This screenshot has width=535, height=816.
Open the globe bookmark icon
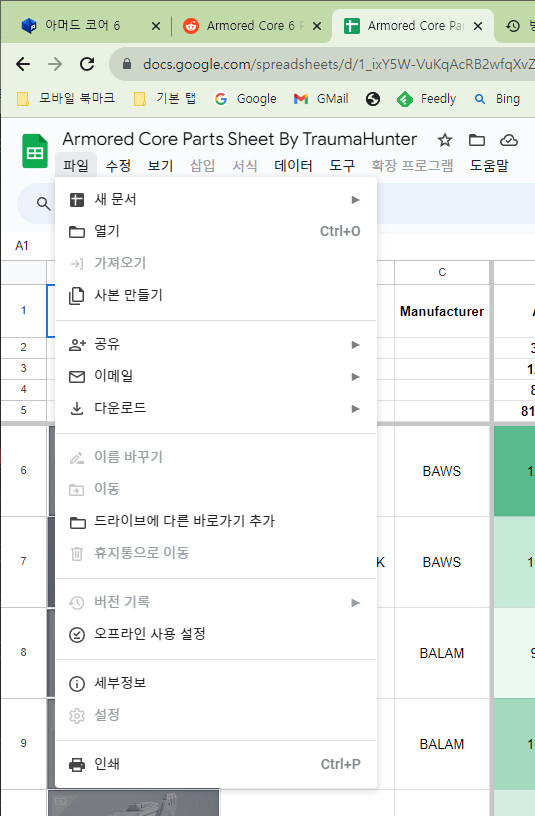[x=373, y=99]
